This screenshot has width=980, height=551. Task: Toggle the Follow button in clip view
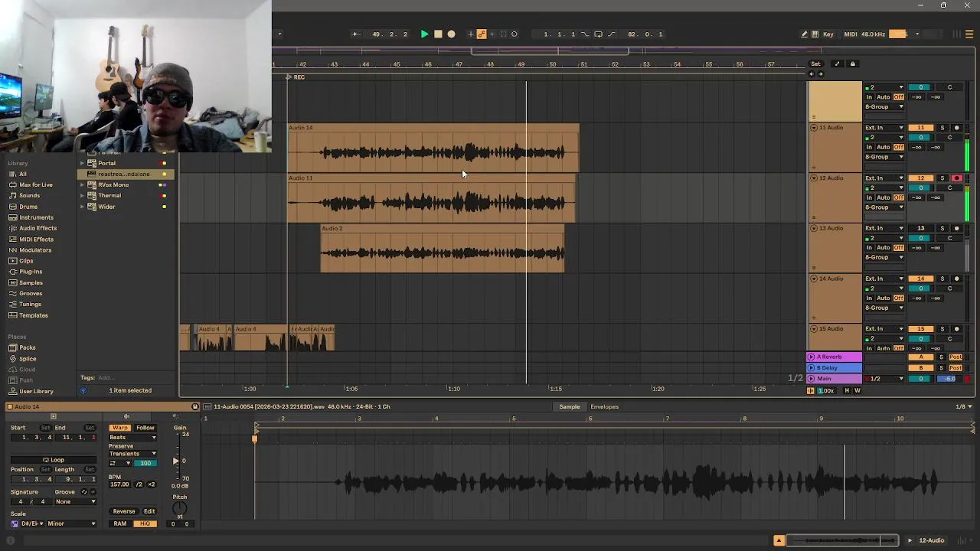point(145,428)
